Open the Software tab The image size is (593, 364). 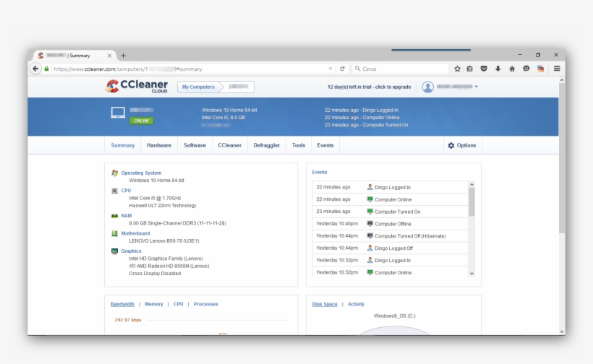pos(195,145)
